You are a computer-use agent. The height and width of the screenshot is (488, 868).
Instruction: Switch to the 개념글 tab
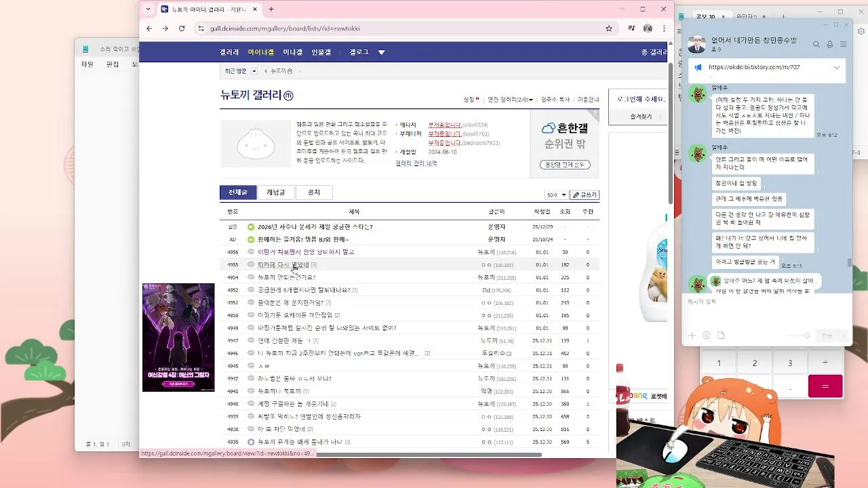pyautogui.click(x=276, y=192)
